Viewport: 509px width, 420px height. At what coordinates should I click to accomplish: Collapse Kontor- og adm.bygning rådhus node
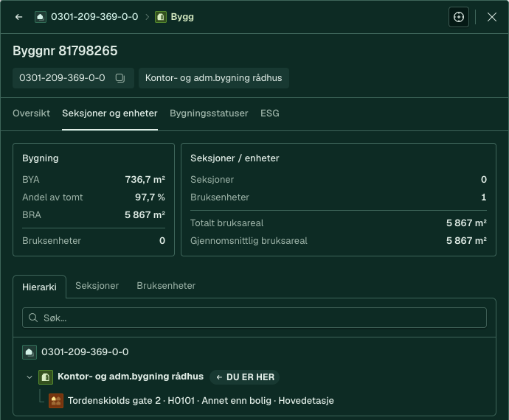point(30,377)
